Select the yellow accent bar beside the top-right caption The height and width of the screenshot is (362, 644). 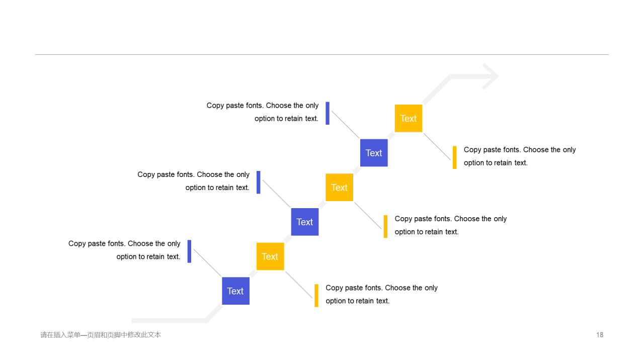(455, 157)
